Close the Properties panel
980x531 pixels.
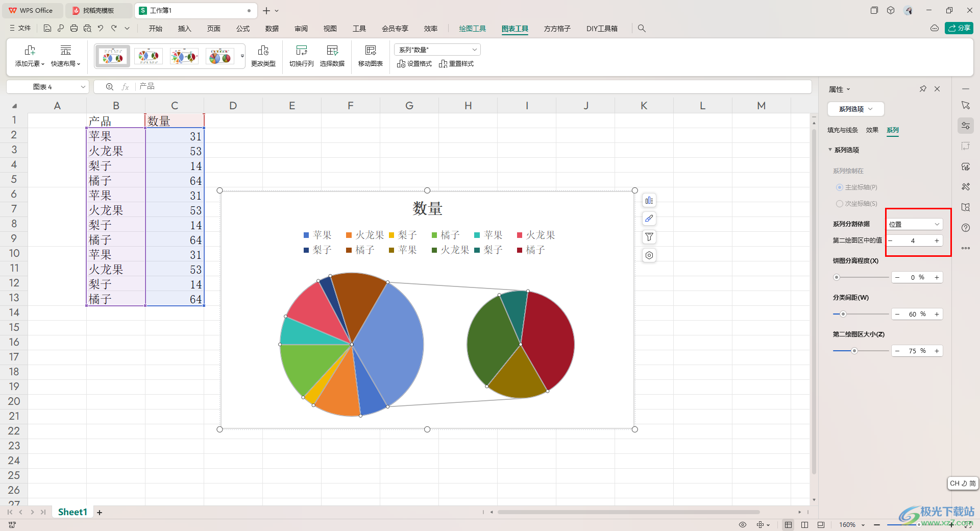937,89
